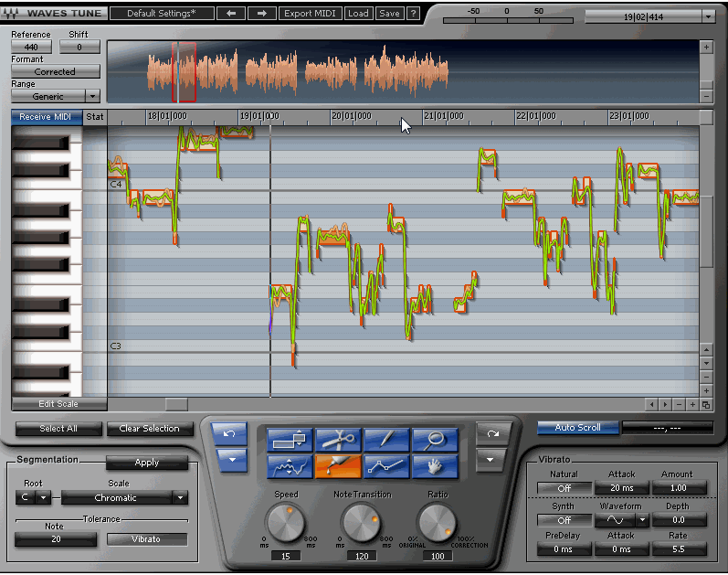This screenshot has width=728, height=575.
Task: Open the time position display dropdown arrow
Action: pos(708,16)
